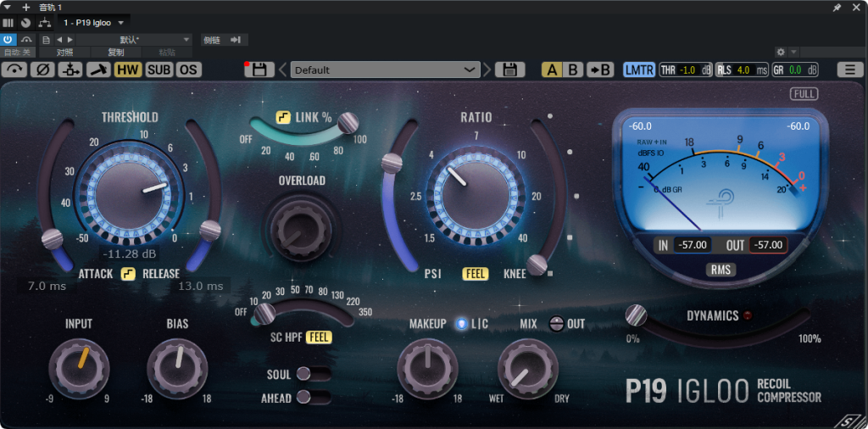Toggle the step icon beside LINK %
Screen dimensions: 868x429
(283, 117)
